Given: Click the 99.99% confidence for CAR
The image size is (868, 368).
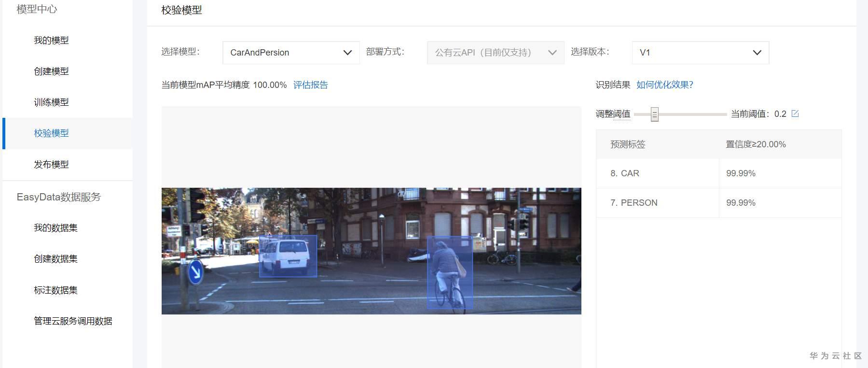Looking at the screenshot, I should 741,173.
